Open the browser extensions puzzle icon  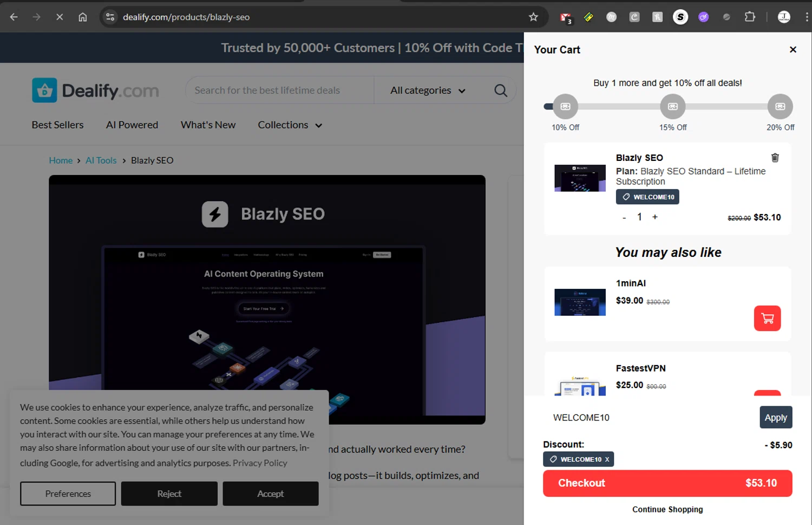(750, 17)
